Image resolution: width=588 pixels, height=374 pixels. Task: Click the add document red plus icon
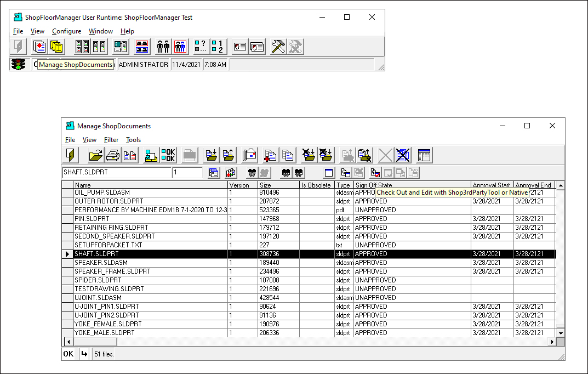point(270,155)
